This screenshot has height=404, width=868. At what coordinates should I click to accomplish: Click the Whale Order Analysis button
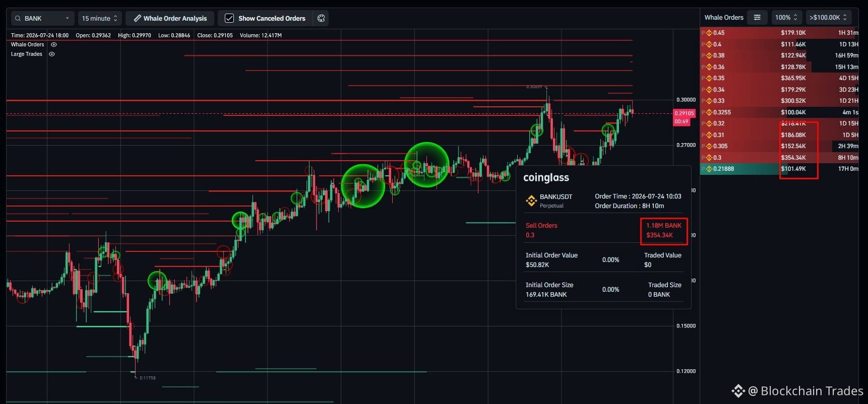click(x=170, y=19)
